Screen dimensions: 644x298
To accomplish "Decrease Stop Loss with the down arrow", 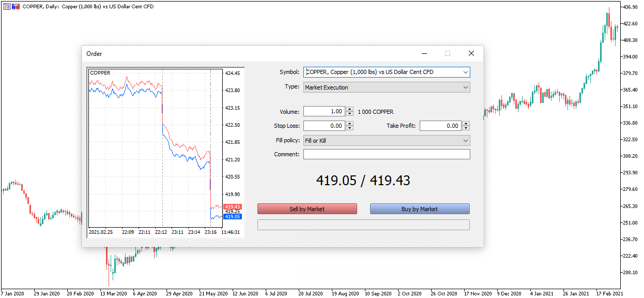I will pos(350,128).
